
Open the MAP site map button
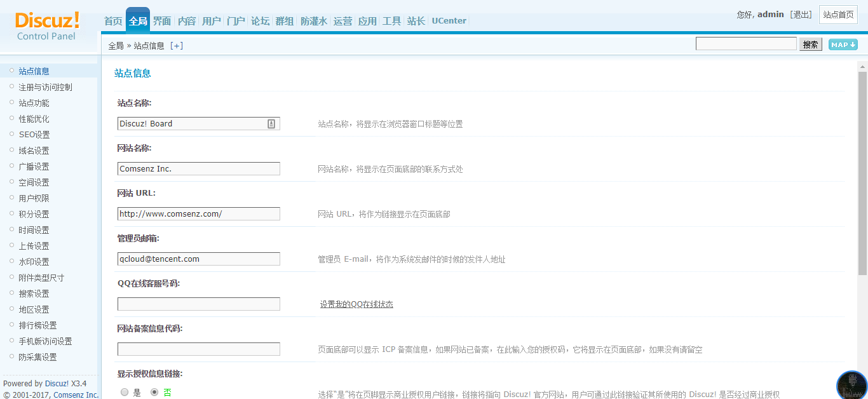(x=843, y=44)
